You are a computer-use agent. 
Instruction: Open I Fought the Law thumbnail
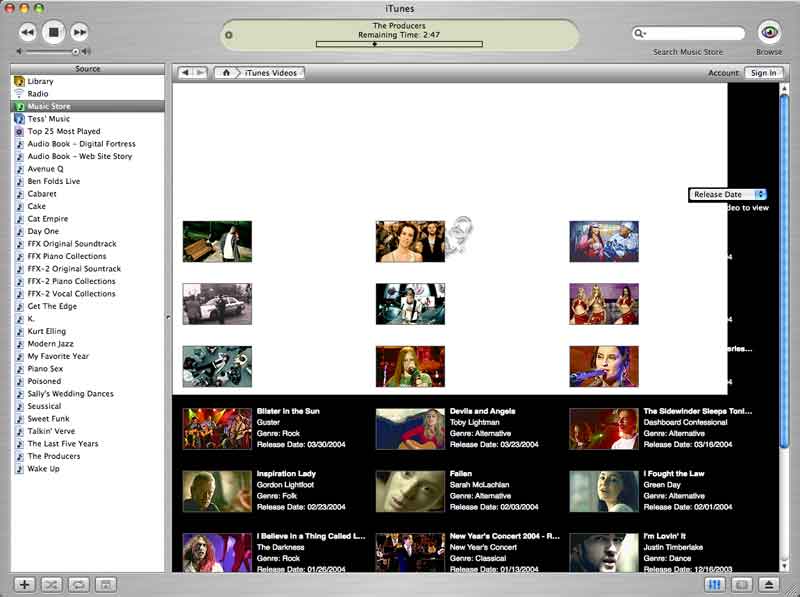coord(604,491)
